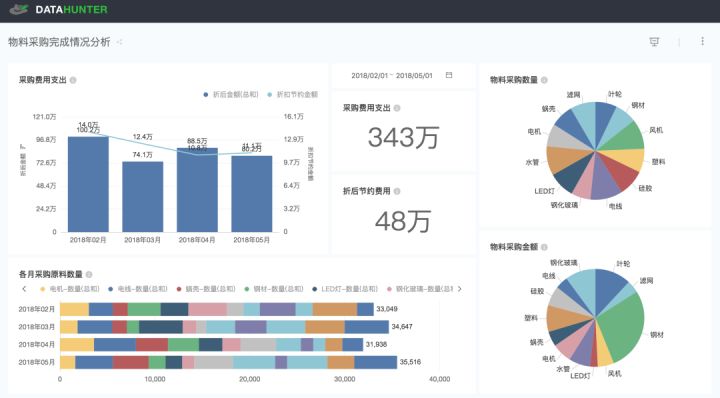Open calendar icon in date range
720x398 pixels.
pos(449,75)
